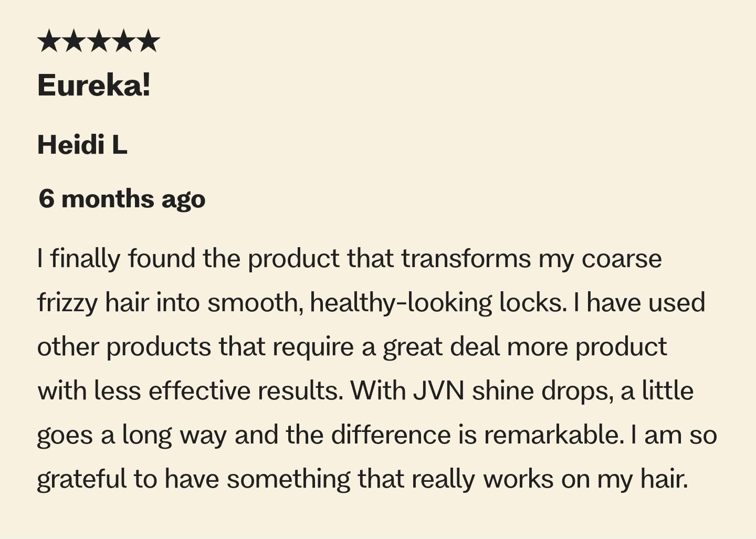Click the fourth star in the rating
756x539 pixels.
[123, 41]
